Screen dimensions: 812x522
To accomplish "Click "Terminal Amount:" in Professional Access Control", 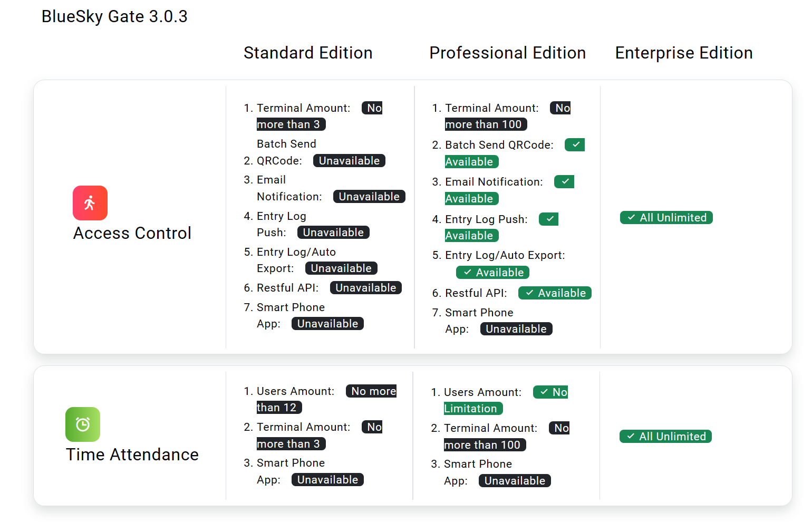I will 492,108.
